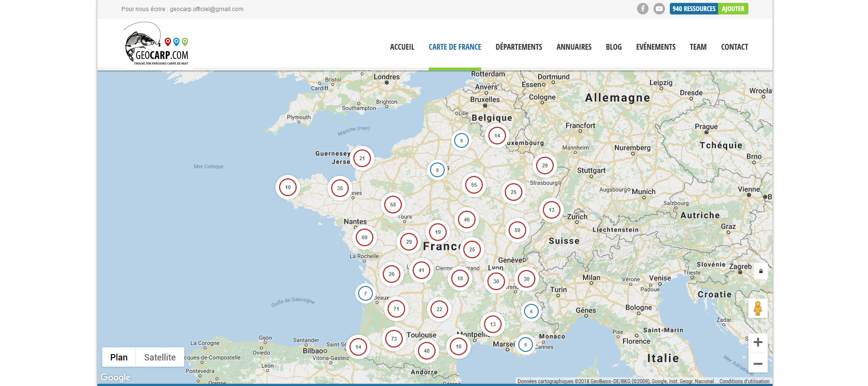Open the YouTube channel icon
The image size is (868, 386).
click(659, 9)
